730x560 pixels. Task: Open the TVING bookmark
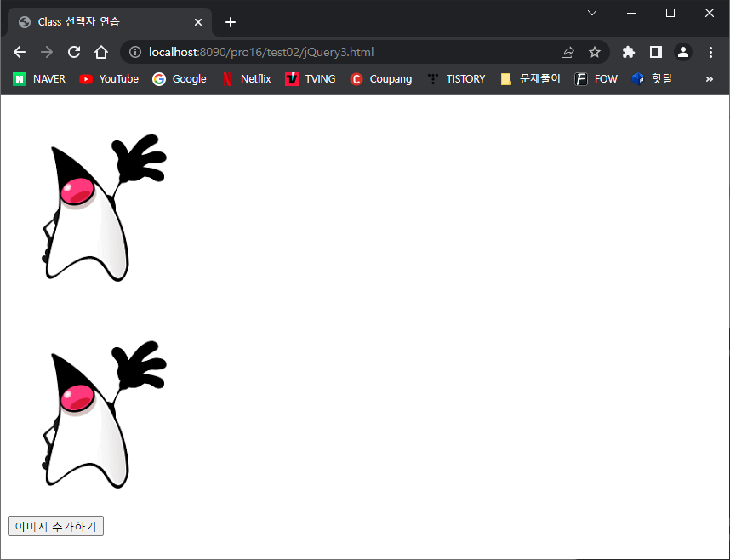pos(311,79)
